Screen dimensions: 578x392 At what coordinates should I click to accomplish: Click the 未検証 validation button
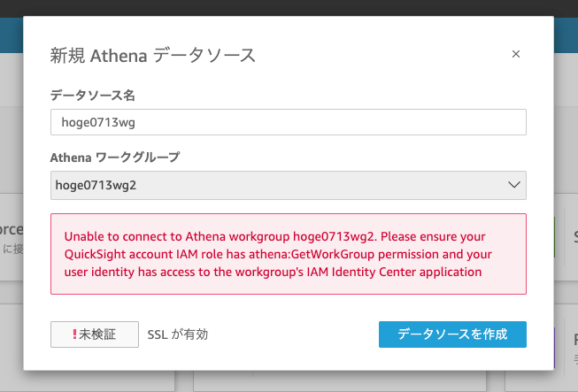tap(95, 334)
